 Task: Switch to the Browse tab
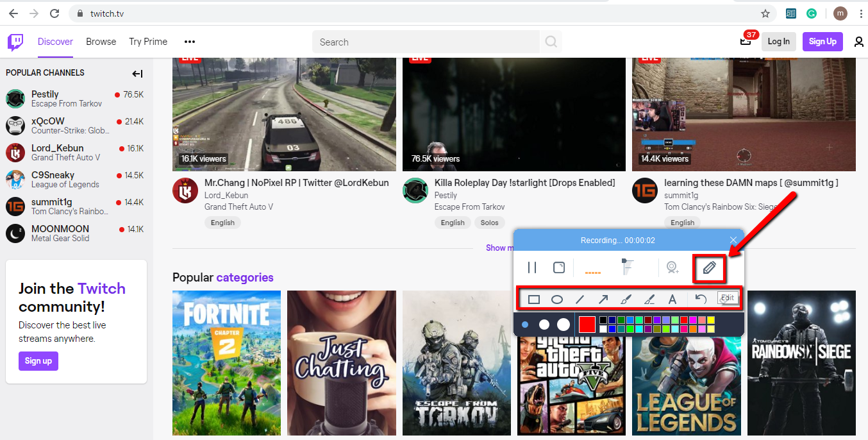(101, 41)
